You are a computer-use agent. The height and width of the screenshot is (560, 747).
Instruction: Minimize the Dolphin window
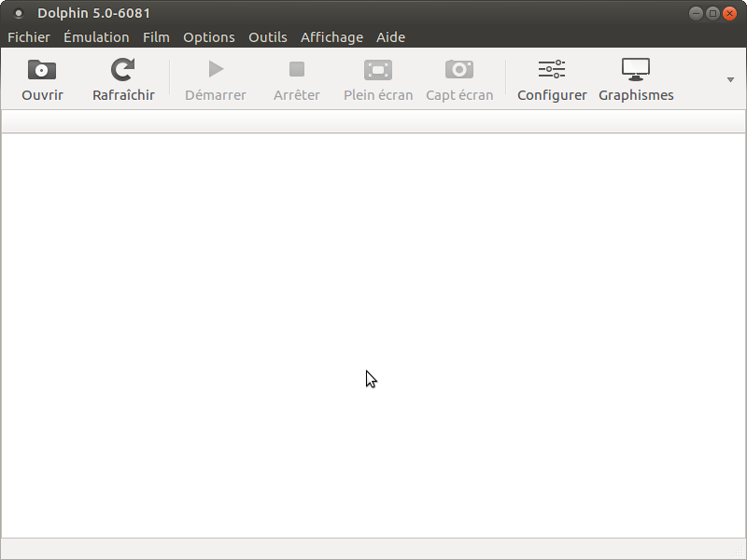pyautogui.click(x=696, y=13)
